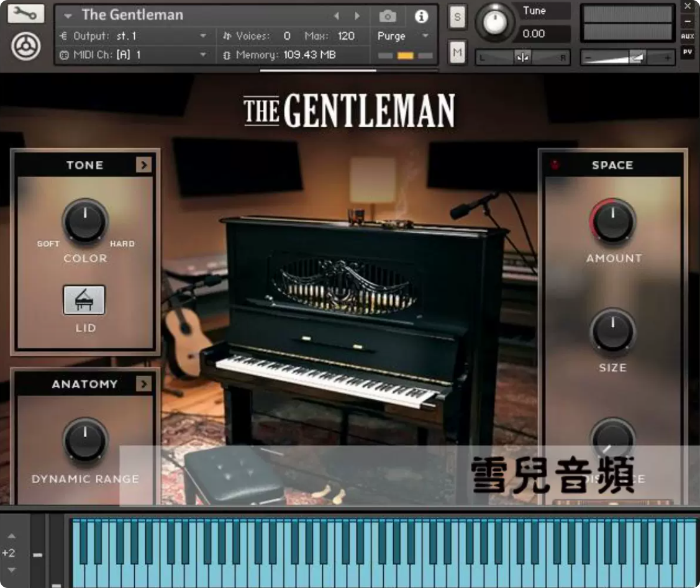The image size is (700, 588).
Task: Click the ANATOMY panel title
Action: [85, 384]
